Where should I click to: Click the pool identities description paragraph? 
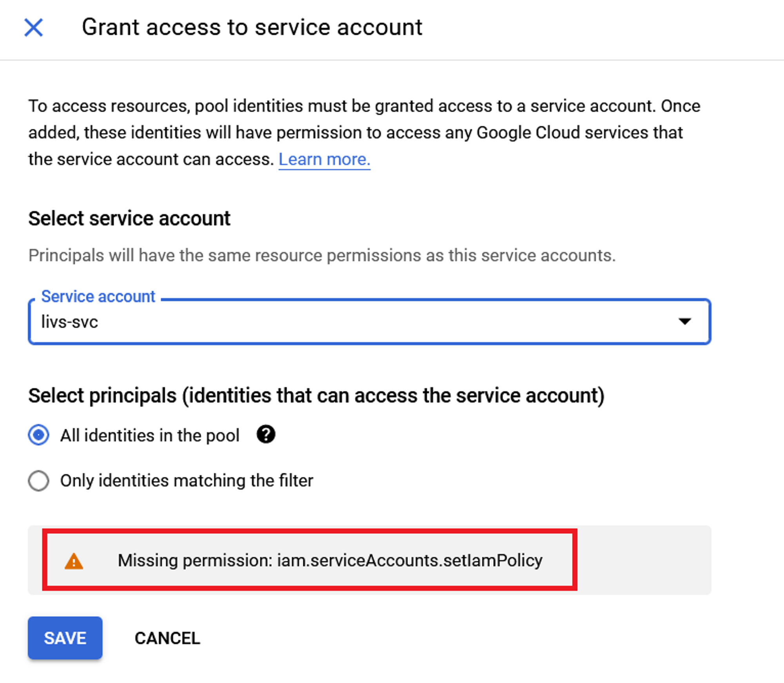[x=365, y=133]
